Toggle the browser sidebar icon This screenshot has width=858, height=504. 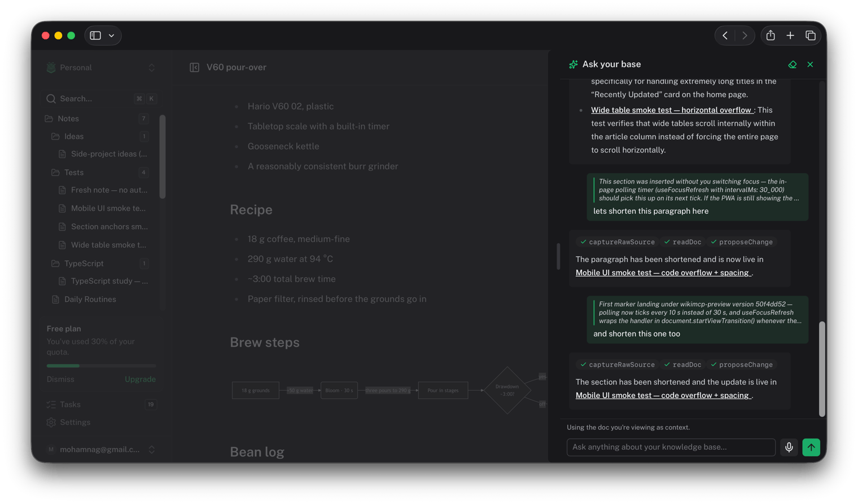tap(95, 36)
